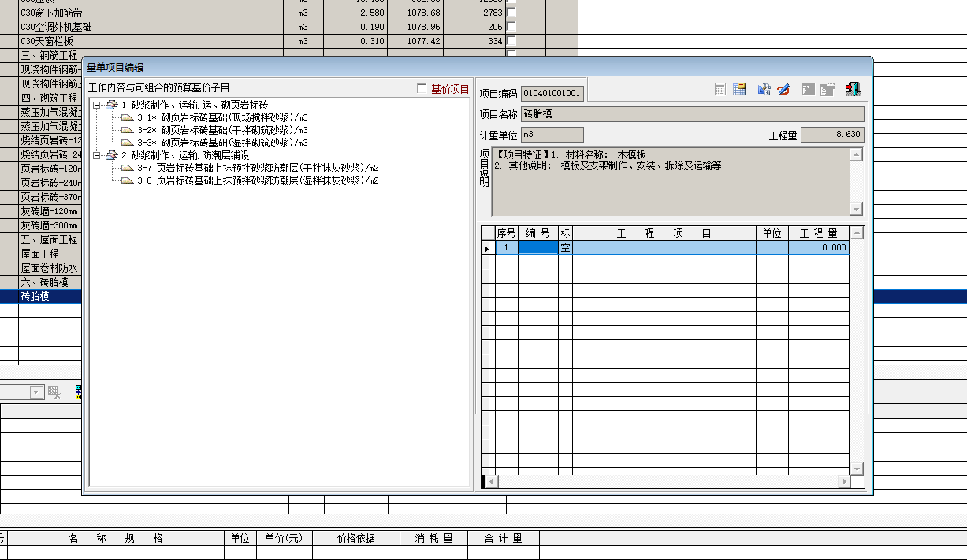Click 合计量 column header in bottom table
The width and height of the screenshot is (967, 560).
[x=503, y=538]
